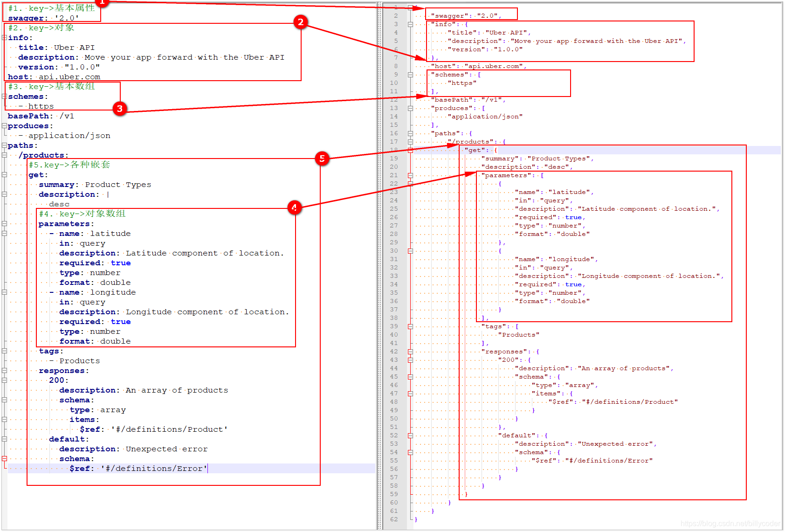Viewport: 785px width, 532px height.
Task: Click YAML comment "#1. key->基本属性"
Action: coord(51,8)
